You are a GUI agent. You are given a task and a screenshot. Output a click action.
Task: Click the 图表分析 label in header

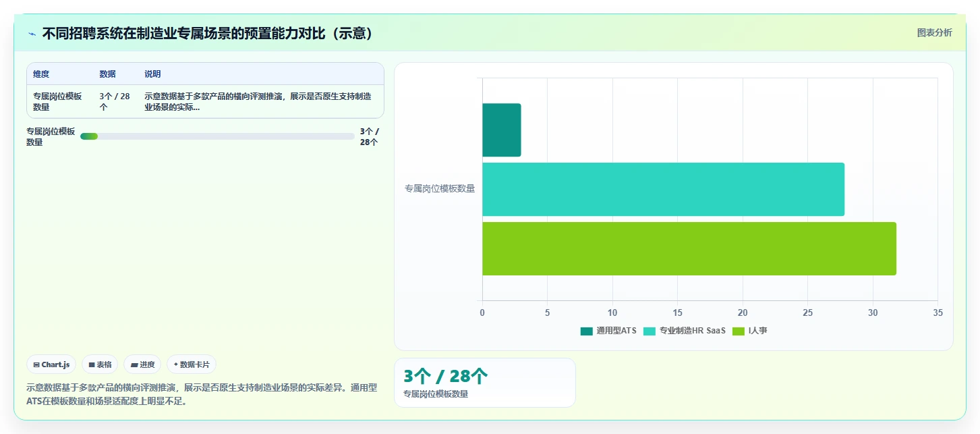(x=934, y=32)
